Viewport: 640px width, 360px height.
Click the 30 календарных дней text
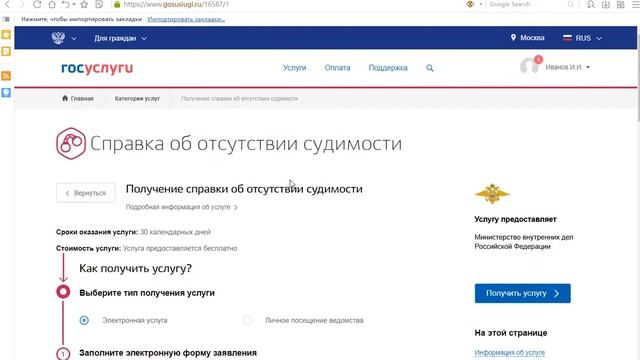click(175, 232)
